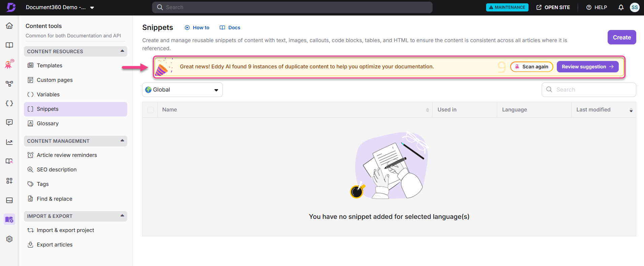Viewport: 644px width, 266px height.
Task: Click the Scan again button
Action: pyautogui.click(x=532, y=67)
